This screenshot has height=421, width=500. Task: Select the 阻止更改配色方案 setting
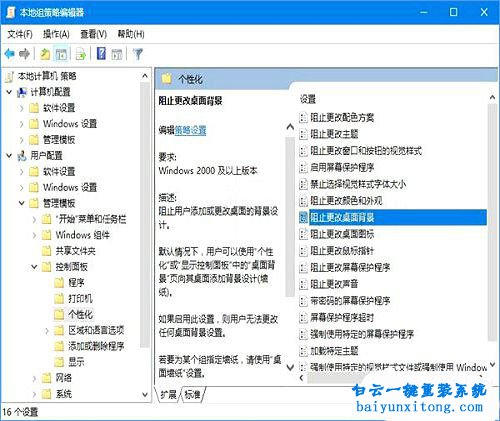(x=342, y=117)
